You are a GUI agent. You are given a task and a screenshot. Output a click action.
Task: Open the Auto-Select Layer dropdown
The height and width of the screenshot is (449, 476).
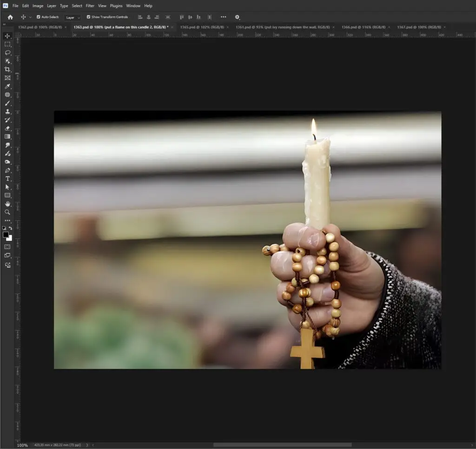(x=73, y=17)
